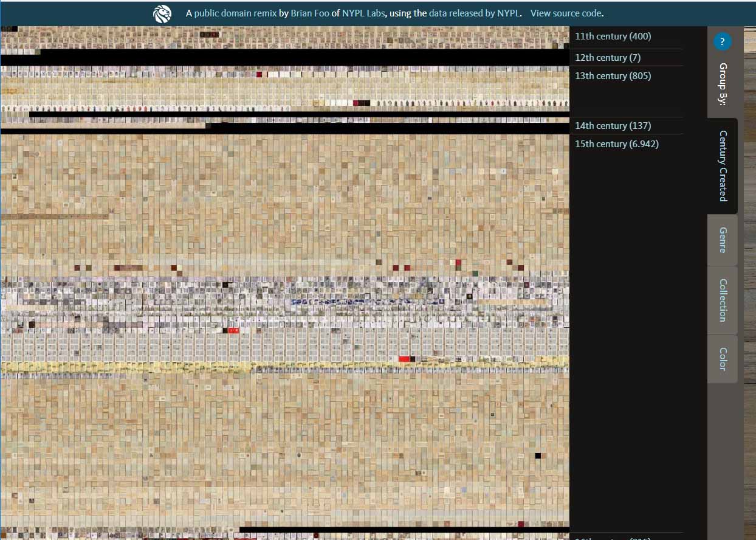756x540 pixels.
Task: Select the 13th century (805) label
Action: tap(613, 76)
